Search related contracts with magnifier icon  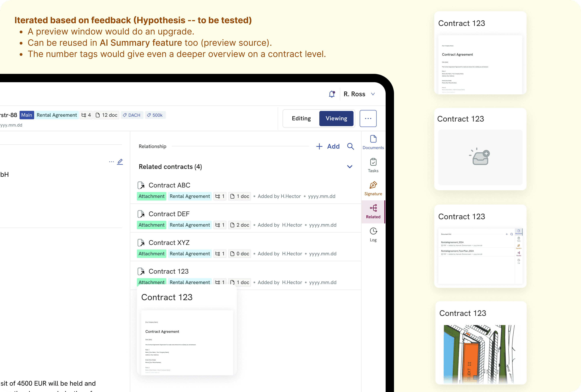pos(350,146)
